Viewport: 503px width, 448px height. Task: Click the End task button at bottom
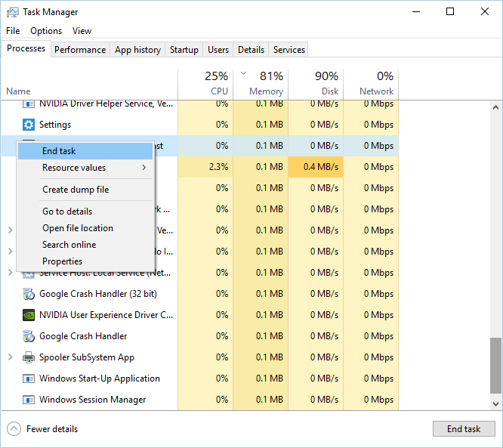click(x=464, y=429)
